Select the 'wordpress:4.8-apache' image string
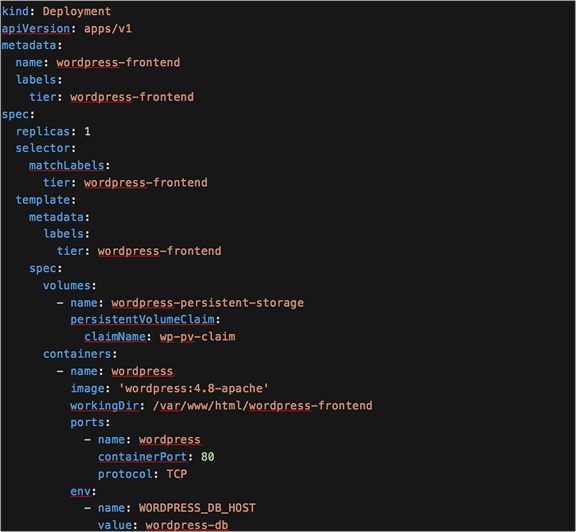This screenshot has width=576, height=532. [194, 388]
